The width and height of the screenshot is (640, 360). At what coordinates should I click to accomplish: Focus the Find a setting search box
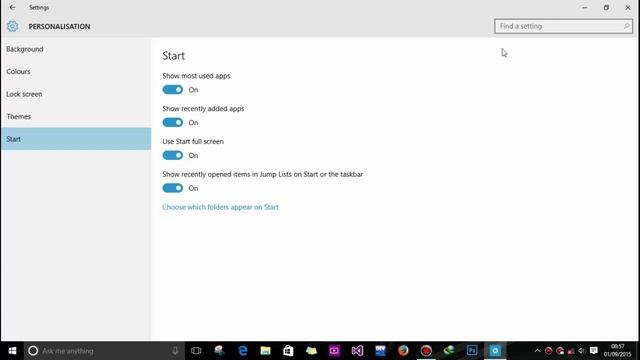point(563,26)
